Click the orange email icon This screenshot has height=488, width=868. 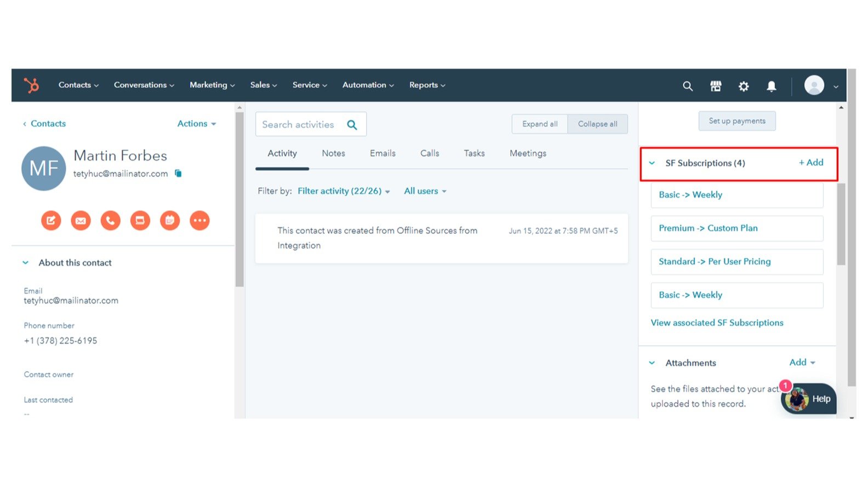coord(81,221)
